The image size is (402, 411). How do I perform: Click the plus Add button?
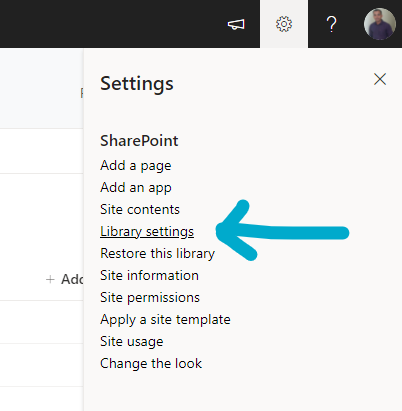click(x=65, y=279)
